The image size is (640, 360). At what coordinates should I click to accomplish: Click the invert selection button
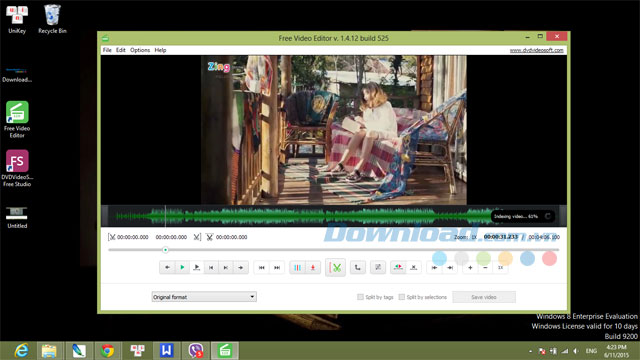click(x=378, y=267)
